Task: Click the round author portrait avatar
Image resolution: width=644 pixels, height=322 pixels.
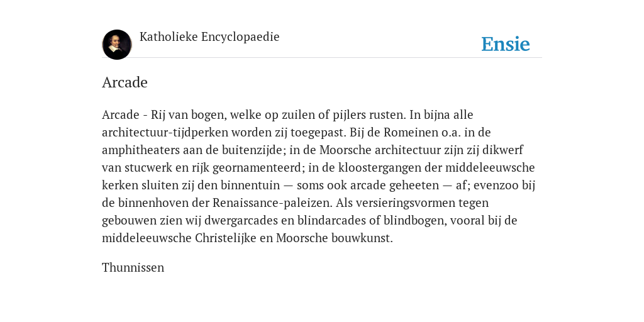Action: [117, 45]
